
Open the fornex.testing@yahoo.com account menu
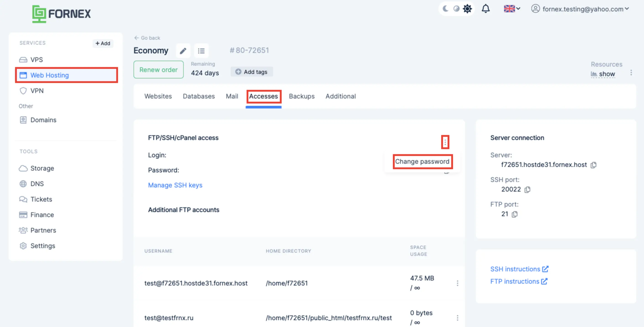coord(580,9)
